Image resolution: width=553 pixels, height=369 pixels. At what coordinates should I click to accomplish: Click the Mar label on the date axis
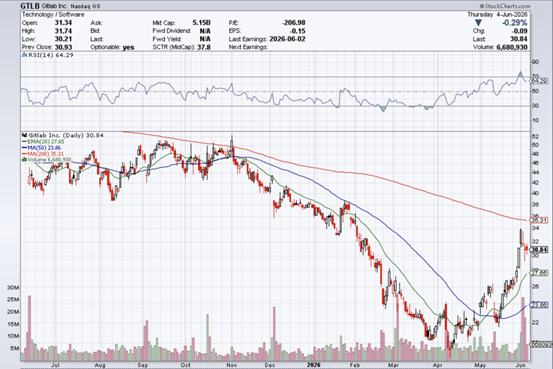pos(394,365)
